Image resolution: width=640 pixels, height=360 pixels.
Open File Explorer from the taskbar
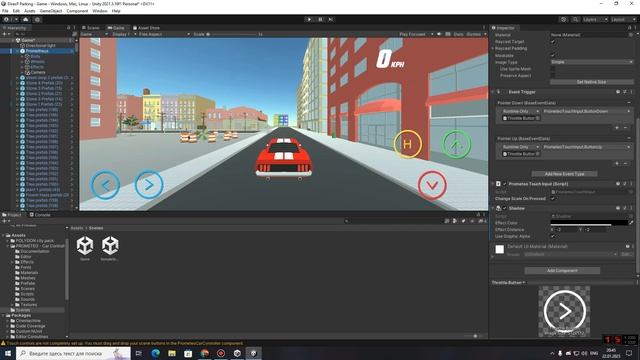click(172, 353)
